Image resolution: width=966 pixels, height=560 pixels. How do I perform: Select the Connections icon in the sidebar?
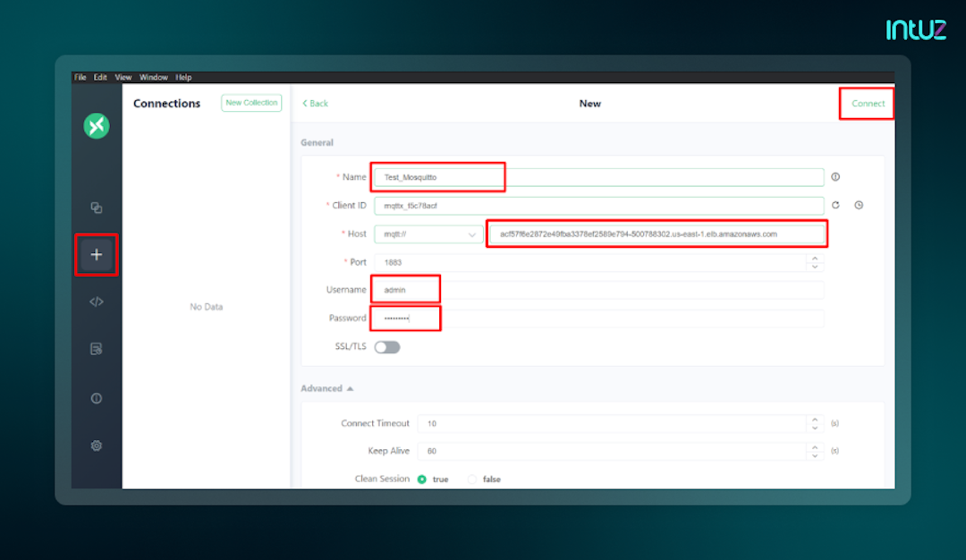96,208
